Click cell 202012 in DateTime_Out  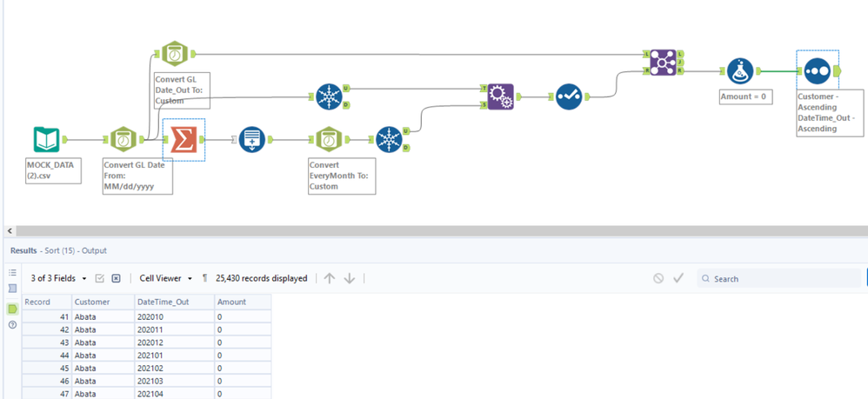point(174,342)
